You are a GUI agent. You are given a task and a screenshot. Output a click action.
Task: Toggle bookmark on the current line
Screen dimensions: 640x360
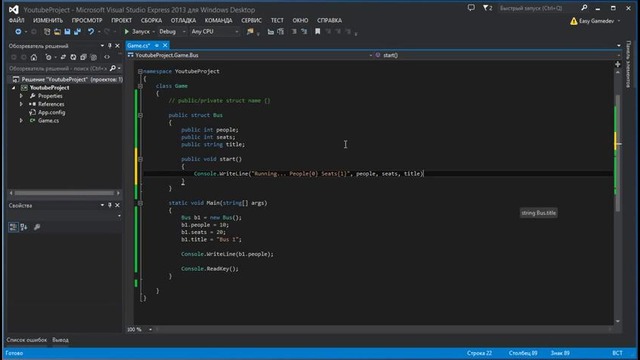tap(318, 31)
